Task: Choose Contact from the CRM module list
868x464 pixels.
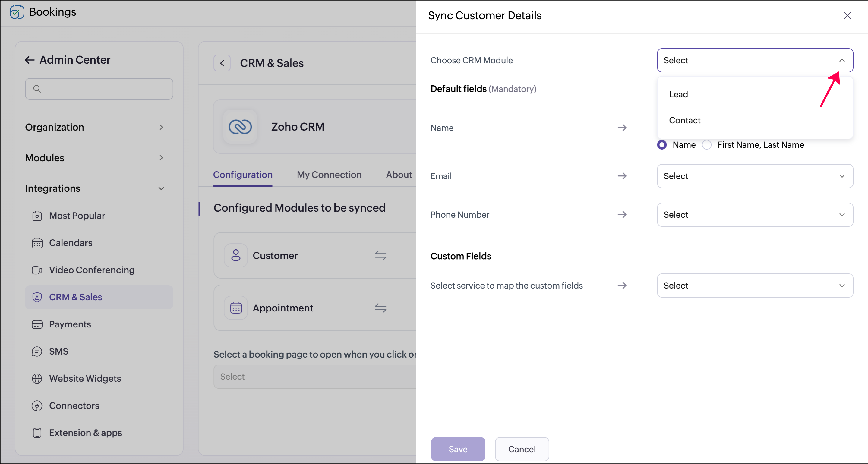Action: pyautogui.click(x=685, y=120)
